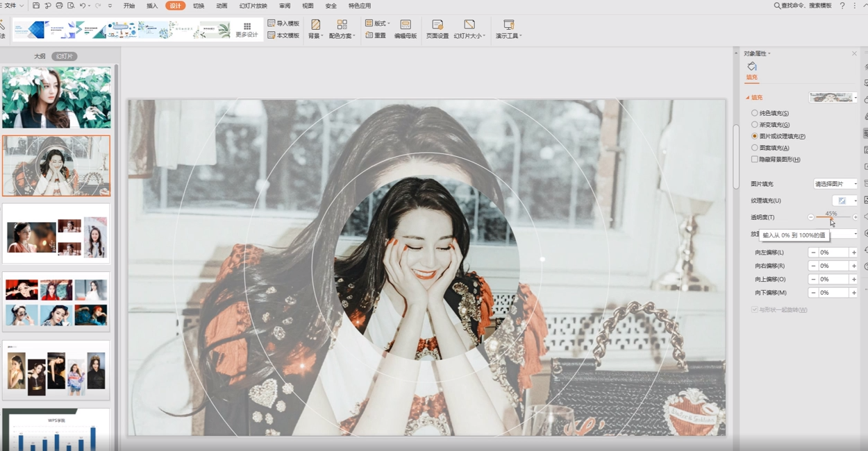Open the 更多设计 grid icon

click(x=247, y=29)
